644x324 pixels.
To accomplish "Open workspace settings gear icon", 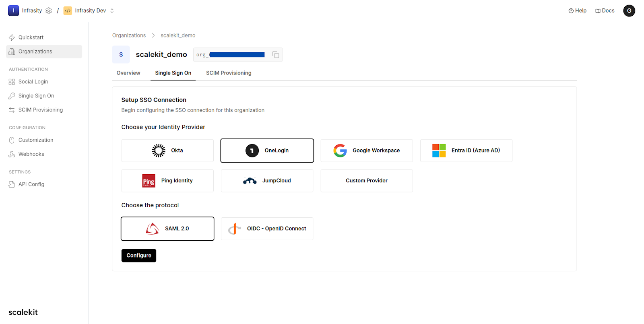I will (49, 11).
